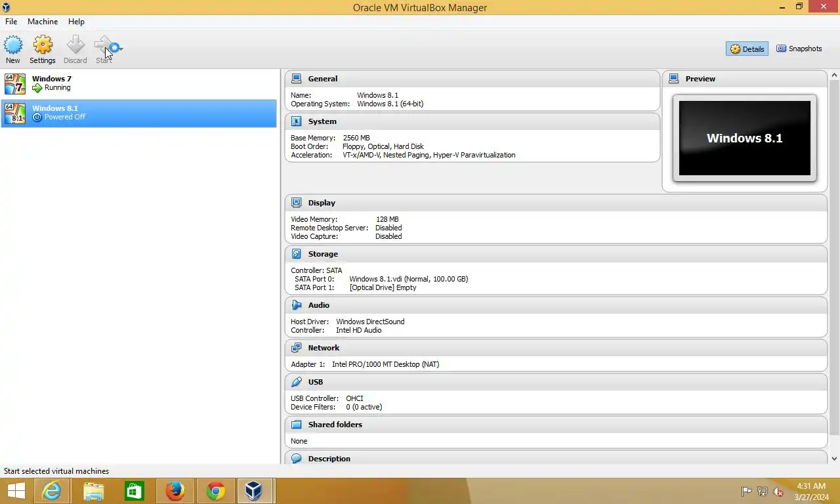
Task: Open the General section header link
Action: pos(323,79)
